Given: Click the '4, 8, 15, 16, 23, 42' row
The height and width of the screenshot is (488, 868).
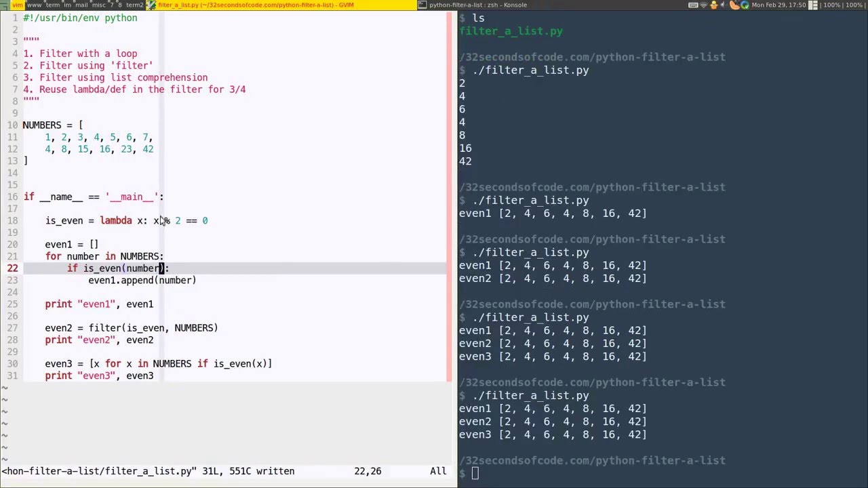Looking at the screenshot, I should tap(99, 149).
